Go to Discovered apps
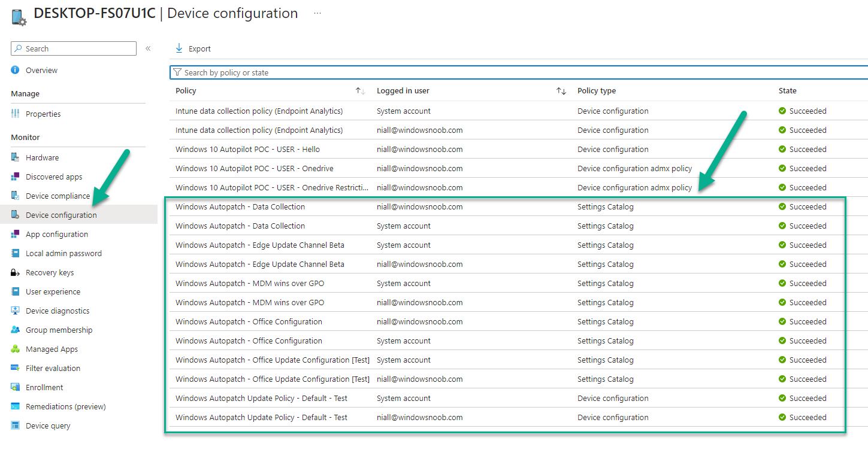The width and height of the screenshot is (868, 453). coord(54,177)
